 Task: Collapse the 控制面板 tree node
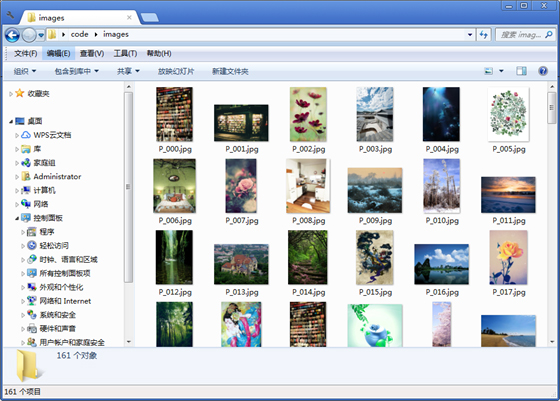click(17, 218)
